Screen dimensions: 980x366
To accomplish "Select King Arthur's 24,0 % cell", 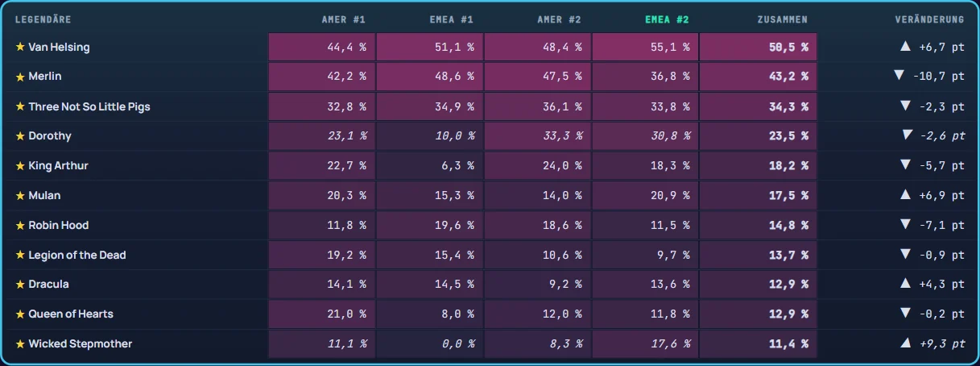I will pyautogui.click(x=538, y=165).
